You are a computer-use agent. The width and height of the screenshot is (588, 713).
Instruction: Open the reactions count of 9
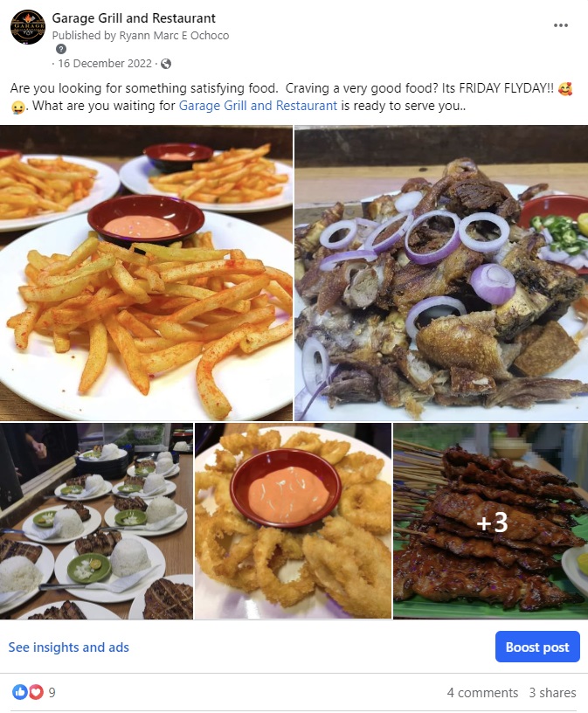[52, 693]
